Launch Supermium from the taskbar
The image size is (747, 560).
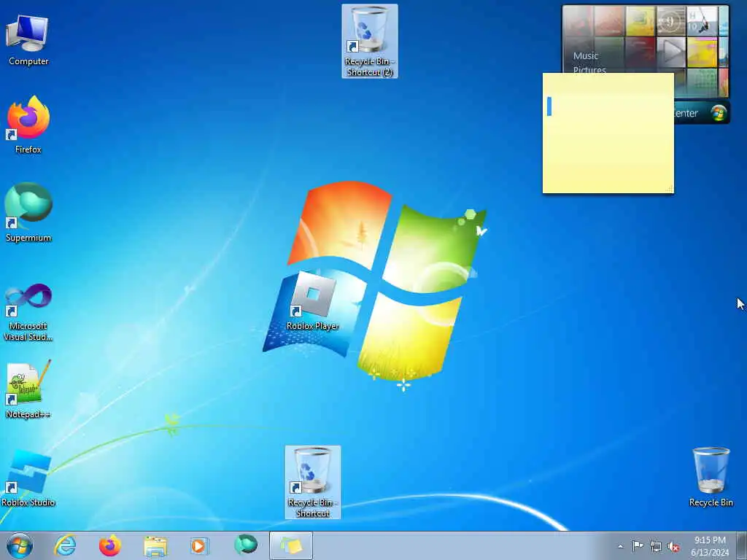coord(246,545)
